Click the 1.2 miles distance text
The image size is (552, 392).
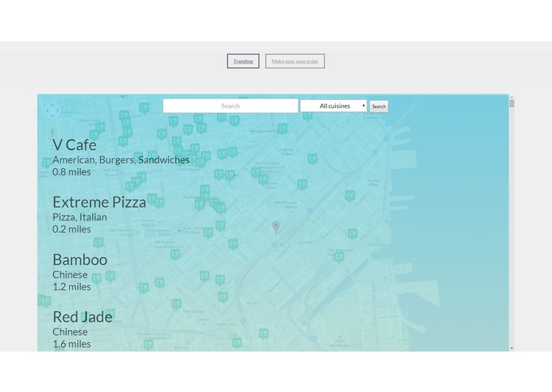pyautogui.click(x=71, y=287)
